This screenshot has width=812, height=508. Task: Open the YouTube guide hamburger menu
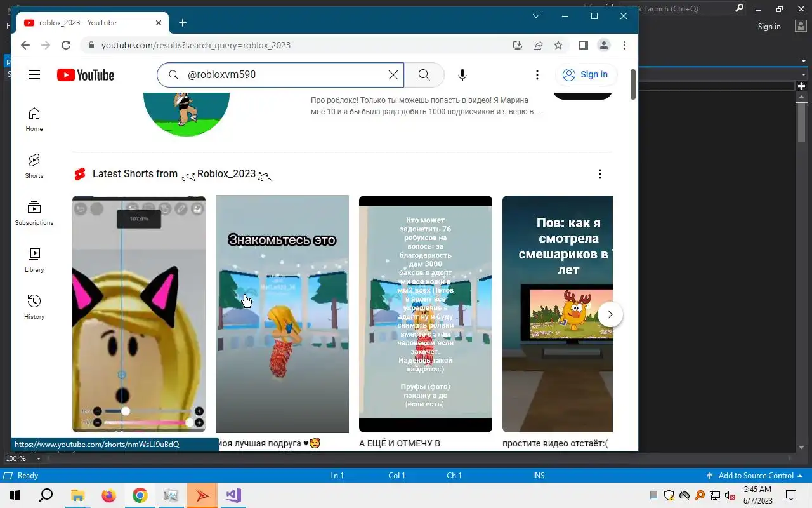tap(34, 75)
